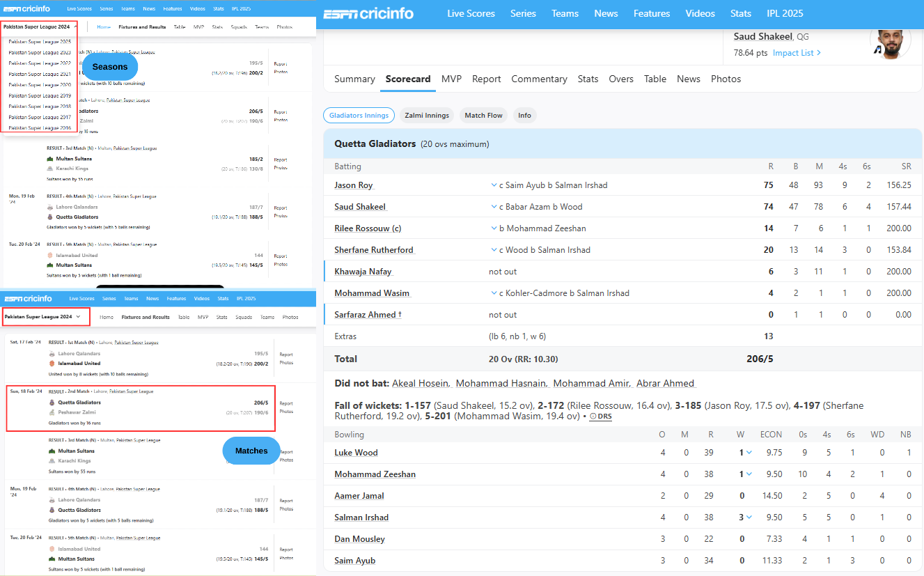Open the Overs tab on the scorecard page

(x=621, y=79)
